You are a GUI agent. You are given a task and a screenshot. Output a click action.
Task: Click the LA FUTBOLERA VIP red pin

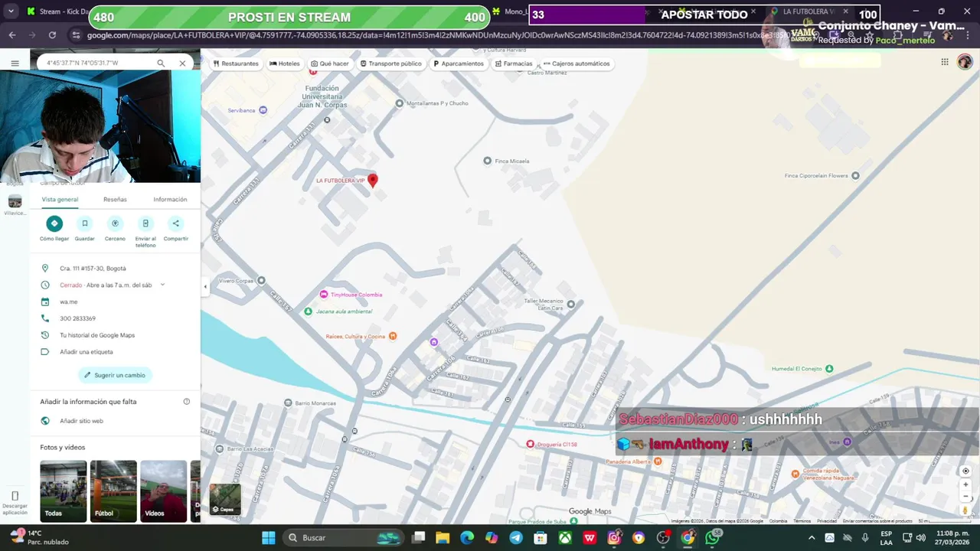click(x=373, y=181)
